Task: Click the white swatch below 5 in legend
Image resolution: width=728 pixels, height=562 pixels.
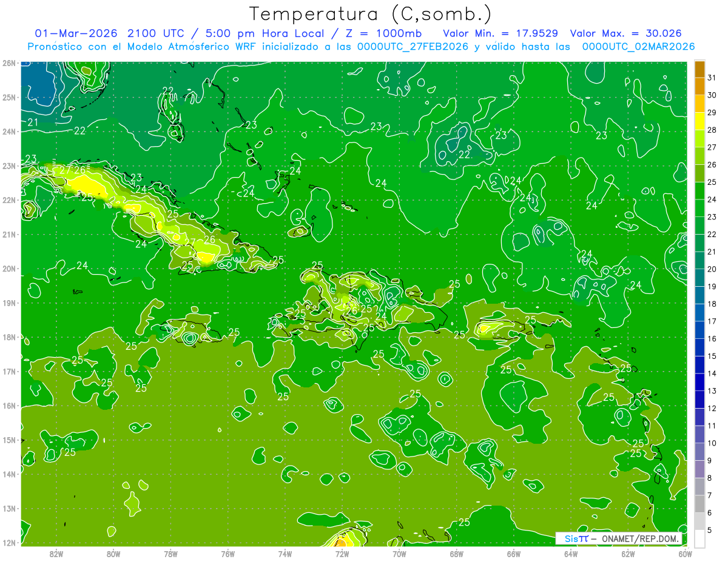Action: pos(699,538)
